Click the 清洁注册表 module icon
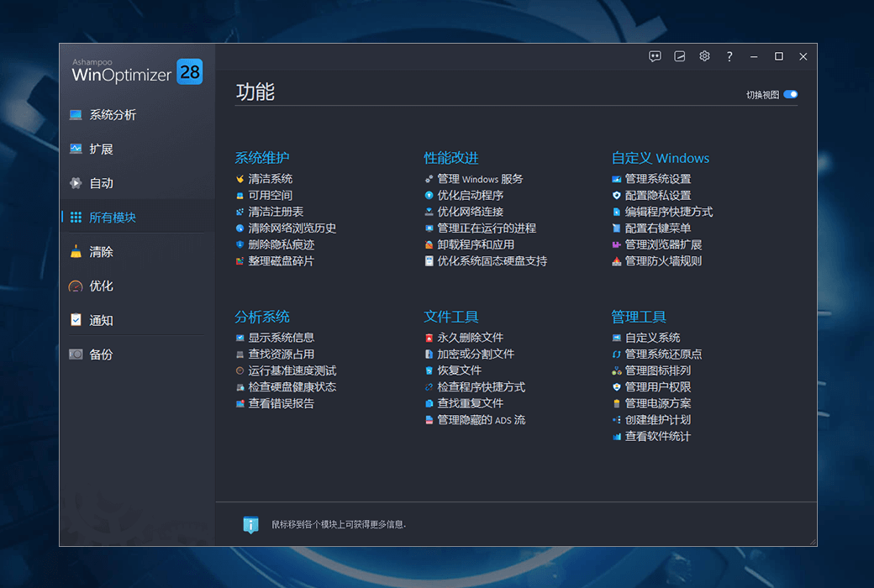This screenshot has width=874, height=588. tap(240, 212)
